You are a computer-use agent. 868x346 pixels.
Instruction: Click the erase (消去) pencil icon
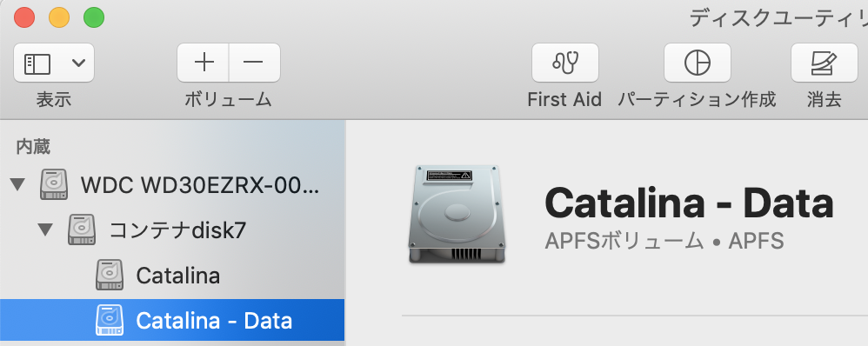pos(824,63)
